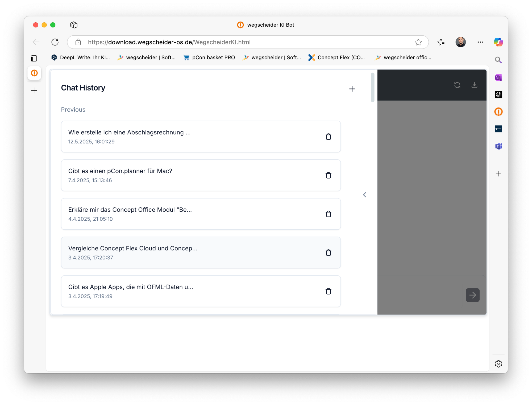Image resolution: width=532 pixels, height=405 pixels.
Task: Delete the Apple Apps OFML-Daten chat
Action: [328, 291]
